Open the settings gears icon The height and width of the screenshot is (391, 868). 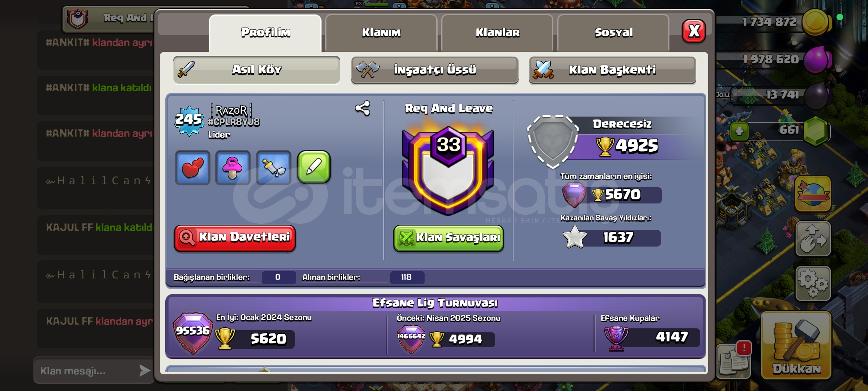(813, 283)
